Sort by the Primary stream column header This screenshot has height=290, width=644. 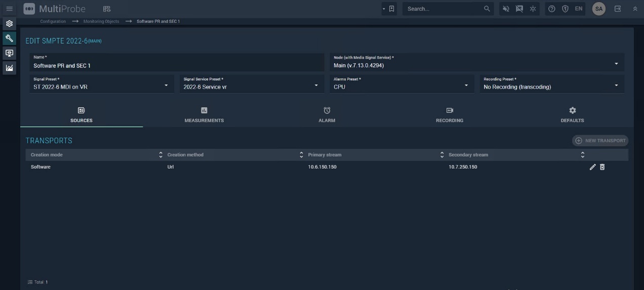coord(325,155)
